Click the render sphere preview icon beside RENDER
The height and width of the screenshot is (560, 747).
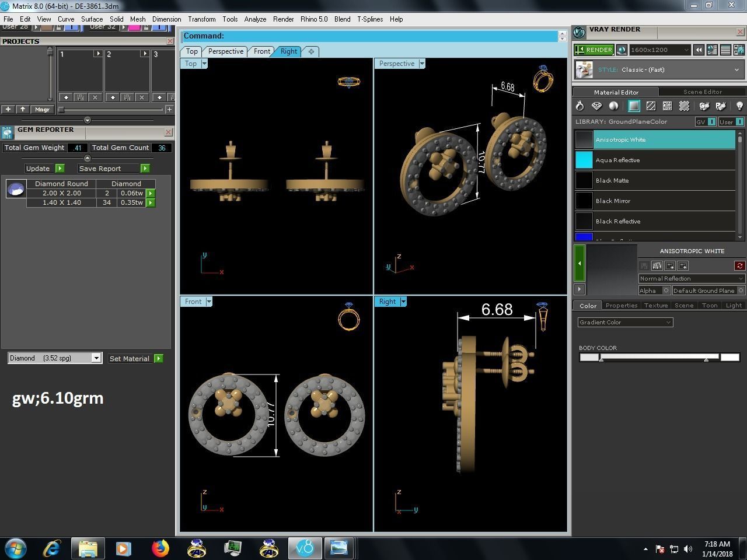pyautogui.click(x=622, y=50)
